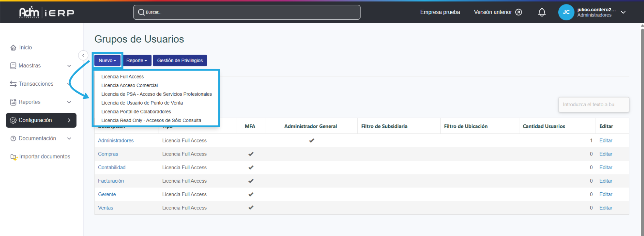Open Versión anterior link

pyautogui.click(x=497, y=12)
